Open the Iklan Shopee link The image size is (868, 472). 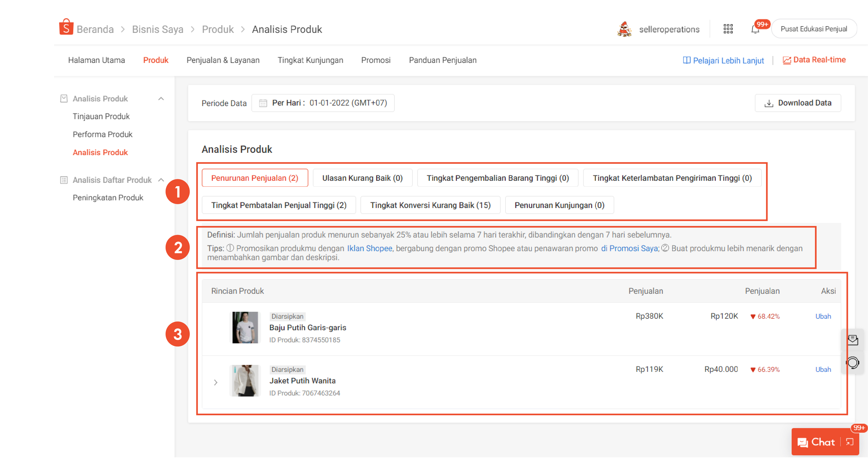369,249
